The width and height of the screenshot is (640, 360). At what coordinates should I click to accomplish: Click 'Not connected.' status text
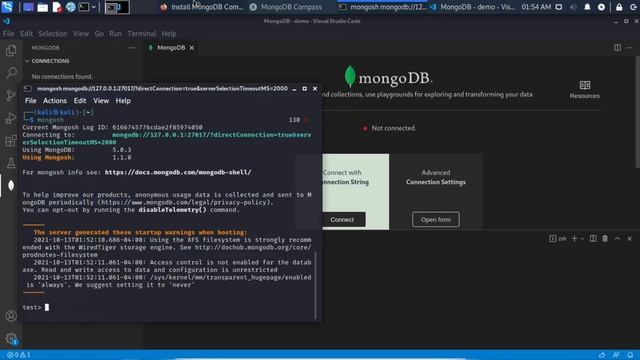point(393,128)
